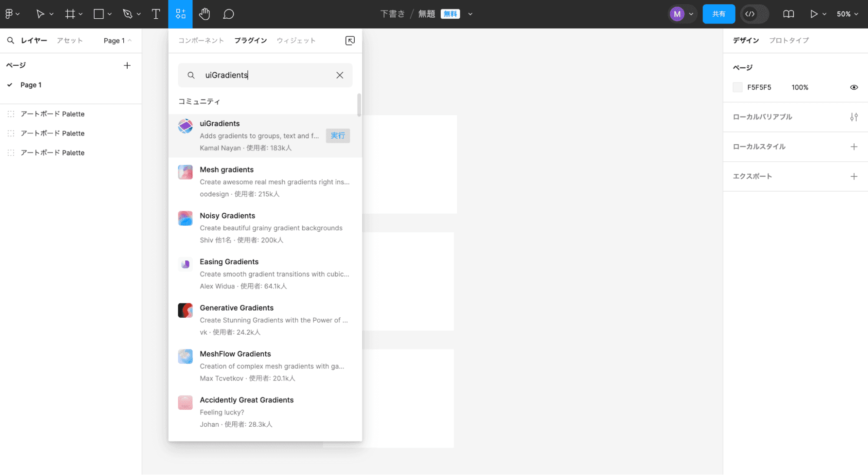Click the Present play icon

pos(813,14)
